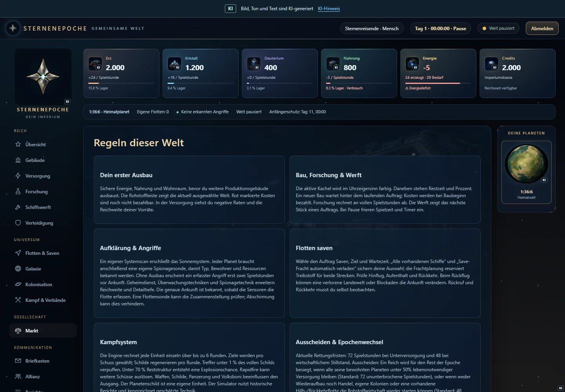
Task: Open the Markt menu entry
Action: click(x=43, y=330)
